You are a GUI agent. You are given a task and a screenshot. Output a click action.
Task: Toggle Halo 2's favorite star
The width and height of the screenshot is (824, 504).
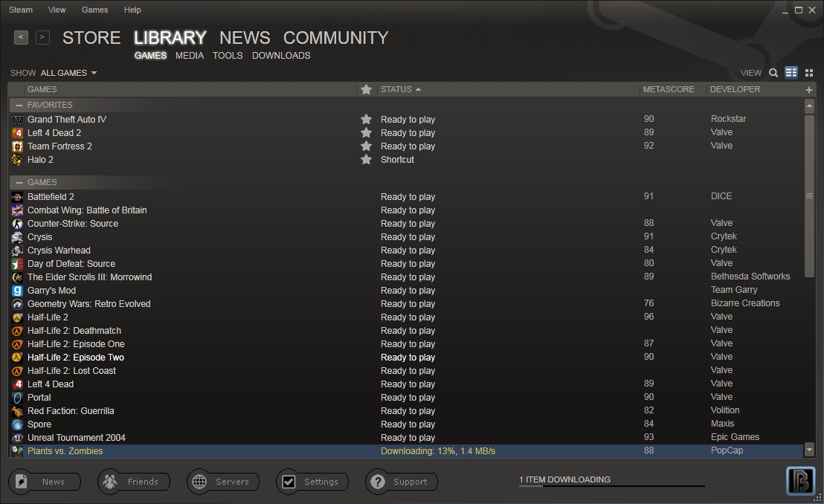pos(365,159)
